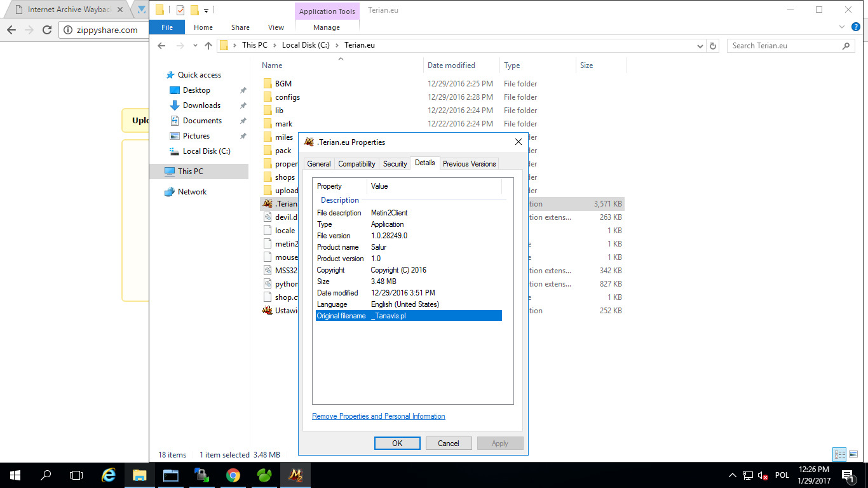This screenshot has height=488, width=868.
Task: Open the Recent locations dropdown arrow
Action: point(194,46)
